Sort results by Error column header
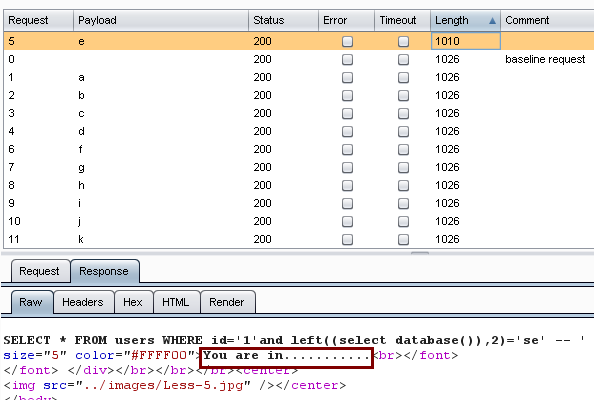Viewport: 594px width, 400px height. (x=346, y=20)
